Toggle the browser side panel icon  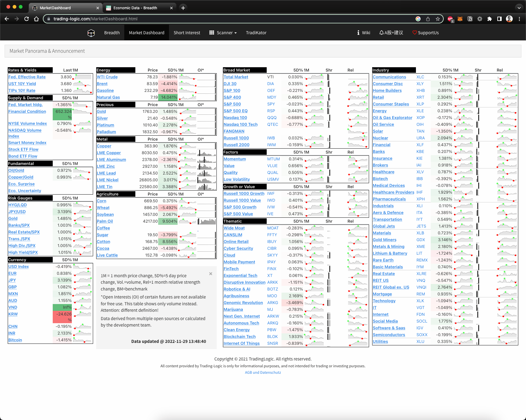(499, 19)
